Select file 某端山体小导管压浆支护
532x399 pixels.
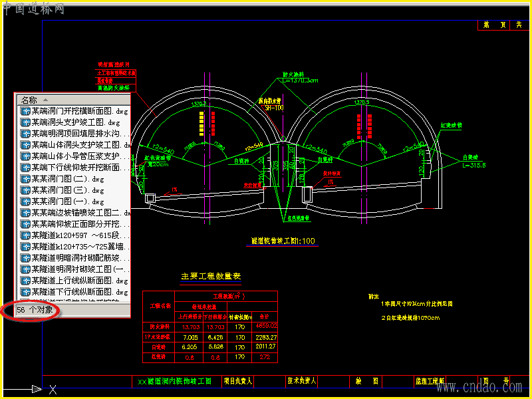click(75, 156)
